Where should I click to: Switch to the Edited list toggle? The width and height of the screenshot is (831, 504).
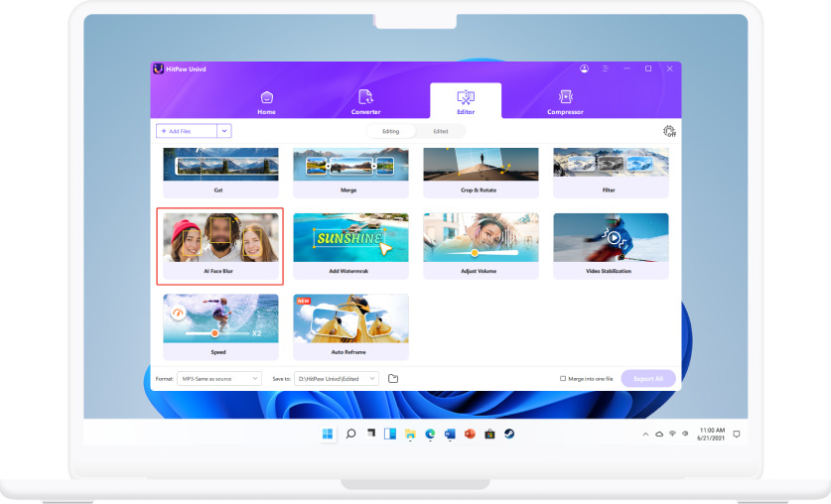point(440,131)
